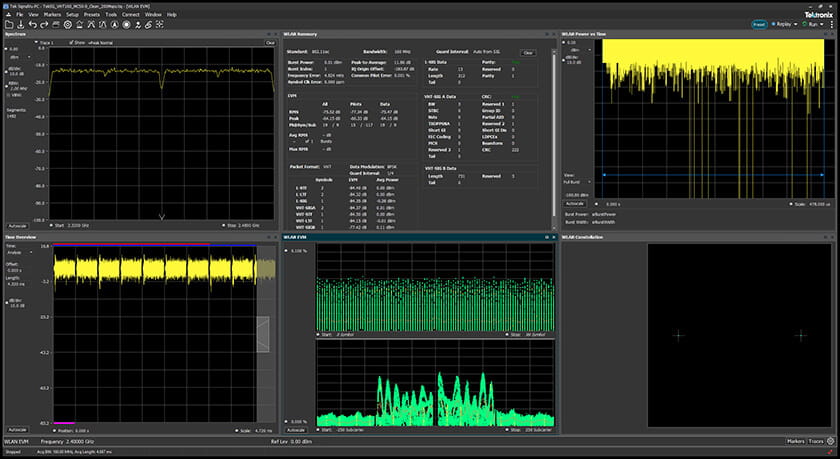Open the Presets menu
The image size is (840, 459).
click(93, 15)
